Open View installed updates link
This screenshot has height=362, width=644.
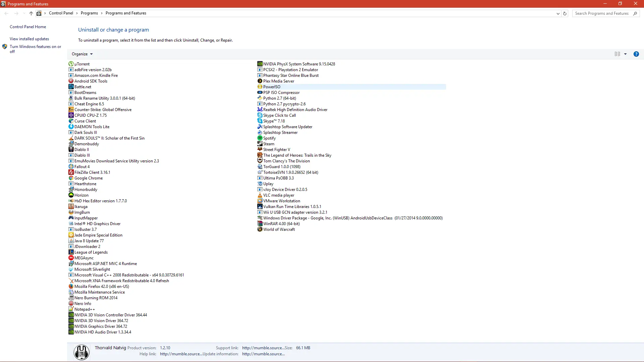pyautogui.click(x=29, y=39)
